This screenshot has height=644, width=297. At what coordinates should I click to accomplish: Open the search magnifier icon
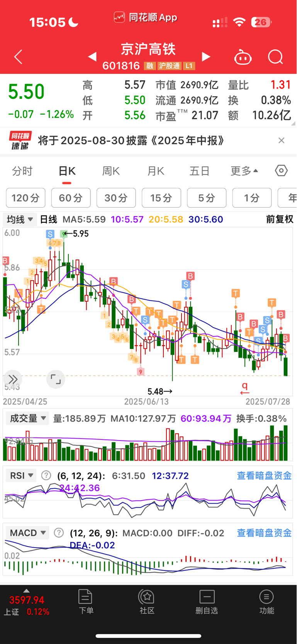[275, 57]
